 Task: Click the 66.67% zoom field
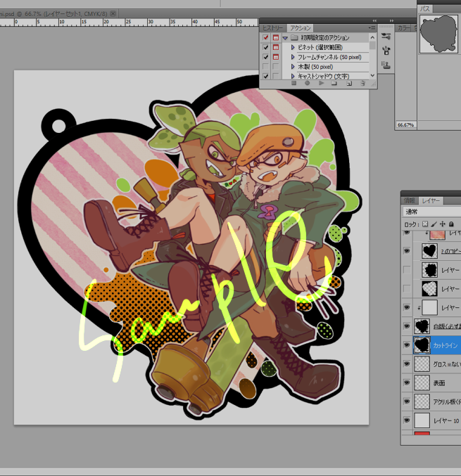pos(405,124)
